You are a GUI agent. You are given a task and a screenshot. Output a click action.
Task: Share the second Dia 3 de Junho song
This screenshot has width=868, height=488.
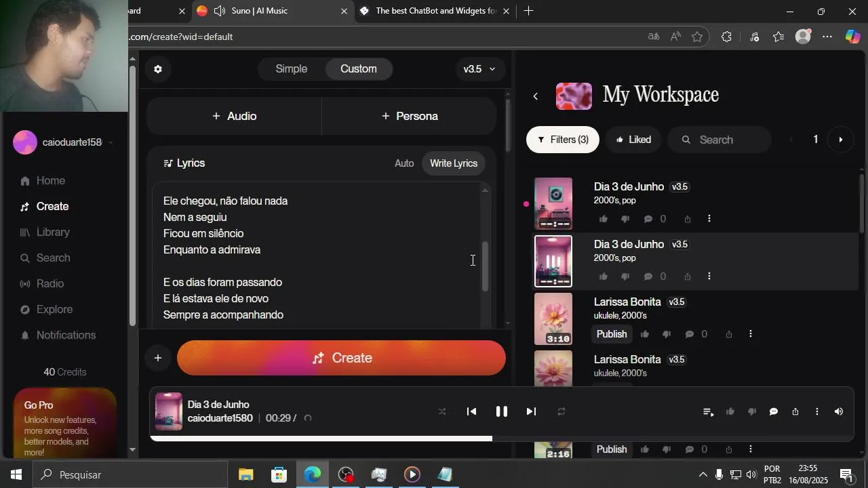point(688,277)
